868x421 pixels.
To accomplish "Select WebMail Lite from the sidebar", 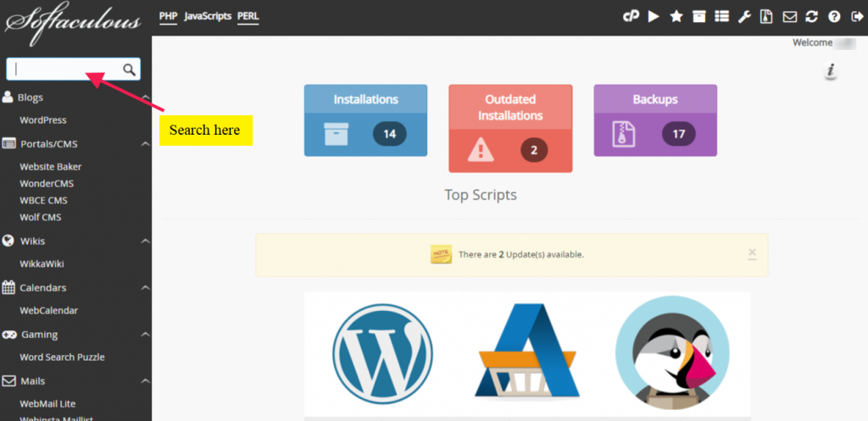I will (47, 403).
